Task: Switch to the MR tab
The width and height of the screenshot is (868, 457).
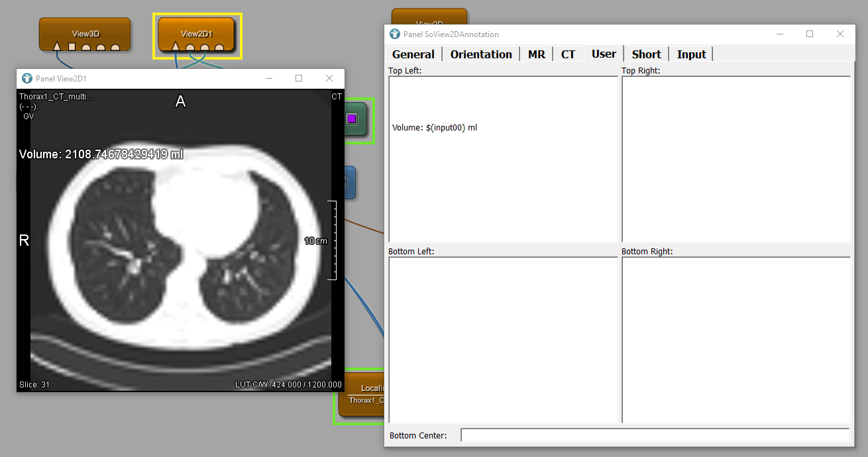Action: [536, 54]
